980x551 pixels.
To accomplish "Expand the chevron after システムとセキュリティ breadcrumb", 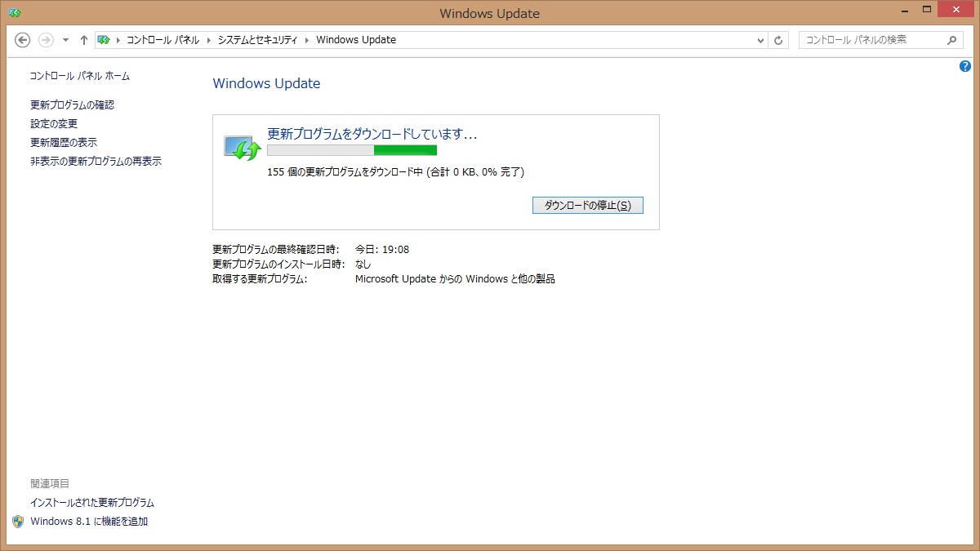I will point(308,40).
